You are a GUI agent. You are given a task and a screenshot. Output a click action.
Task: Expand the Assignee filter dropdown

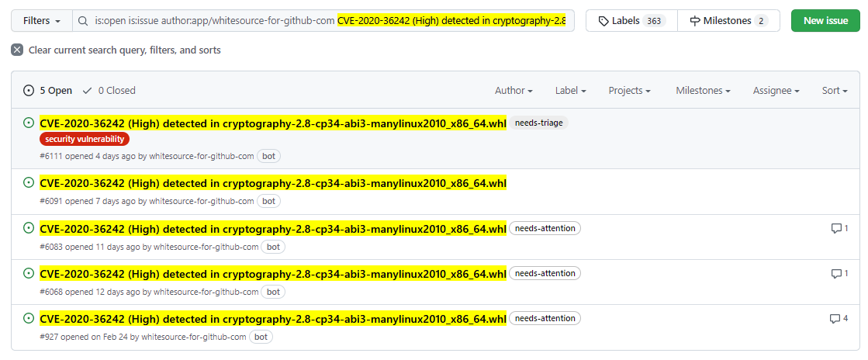776,91
